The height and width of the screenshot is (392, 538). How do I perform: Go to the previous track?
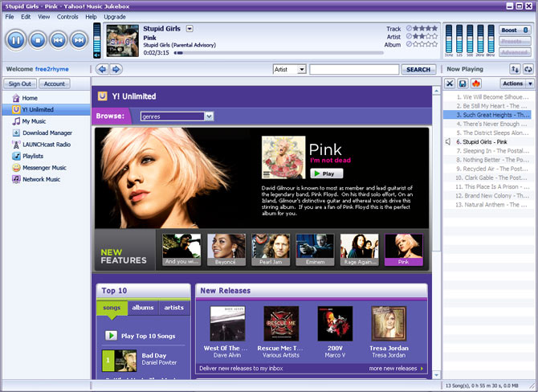(58, 39)
